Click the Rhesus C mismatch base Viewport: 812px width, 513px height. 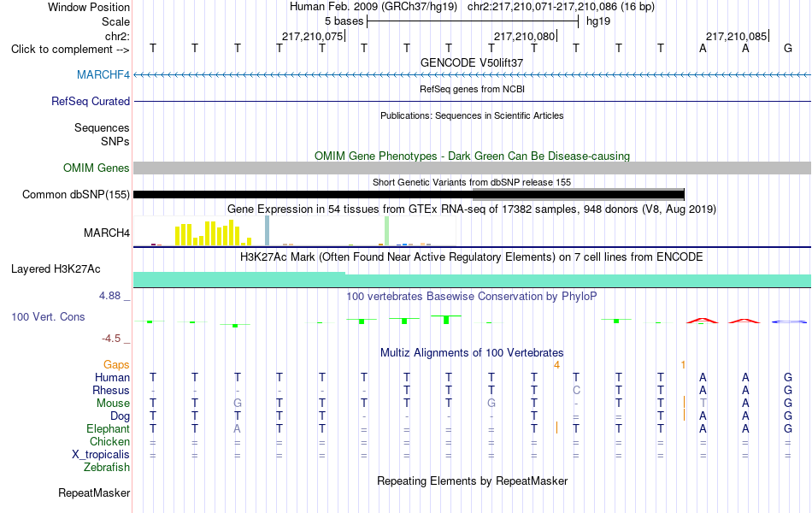click(x=576, y=390)
